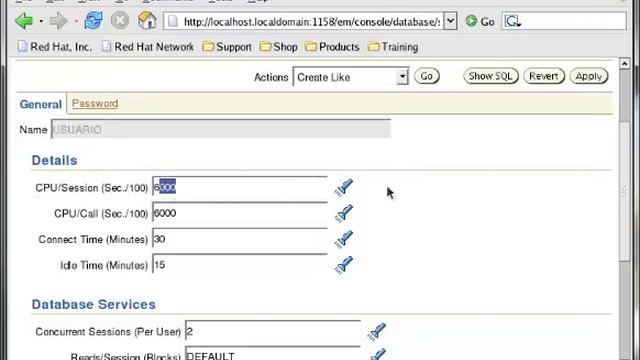Click flashlight lookup icon for CPU/Session
This screenshot has height=360, width=640.
[x=344, y=188]
